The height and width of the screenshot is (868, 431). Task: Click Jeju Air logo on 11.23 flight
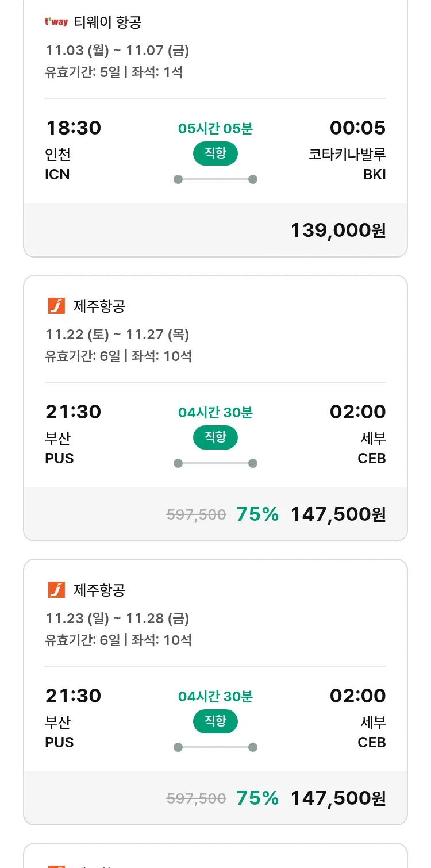click(56, 590)
